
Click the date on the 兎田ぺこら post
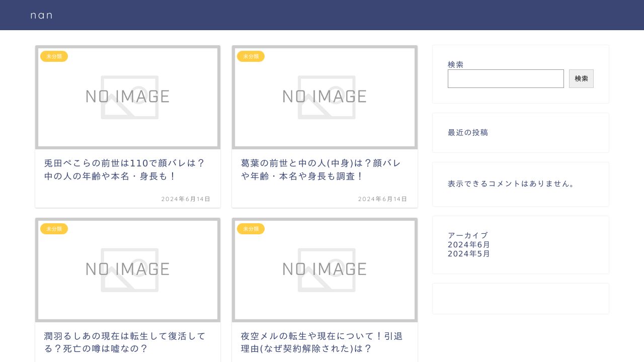pos(186,199)
